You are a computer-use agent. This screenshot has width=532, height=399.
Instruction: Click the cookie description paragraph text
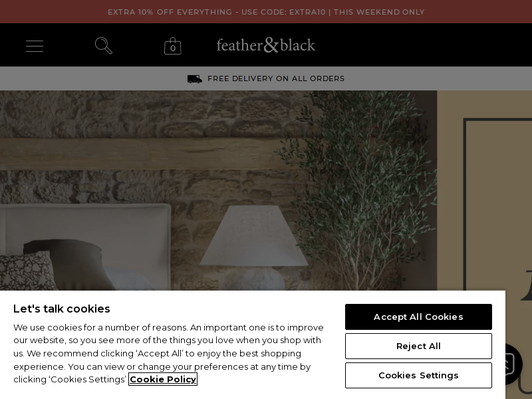[x=169, y=353]
